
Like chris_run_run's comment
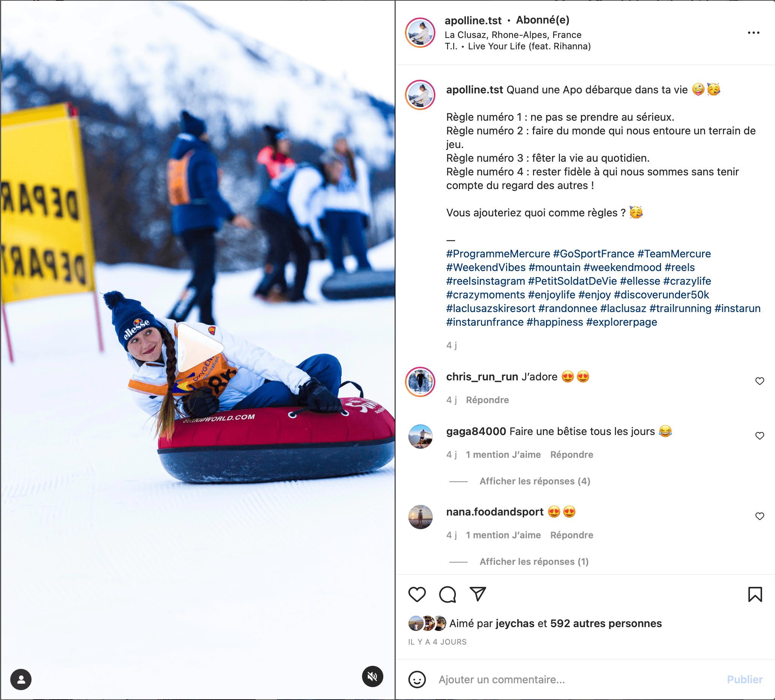pyautogui.click(x=760, y=381)
